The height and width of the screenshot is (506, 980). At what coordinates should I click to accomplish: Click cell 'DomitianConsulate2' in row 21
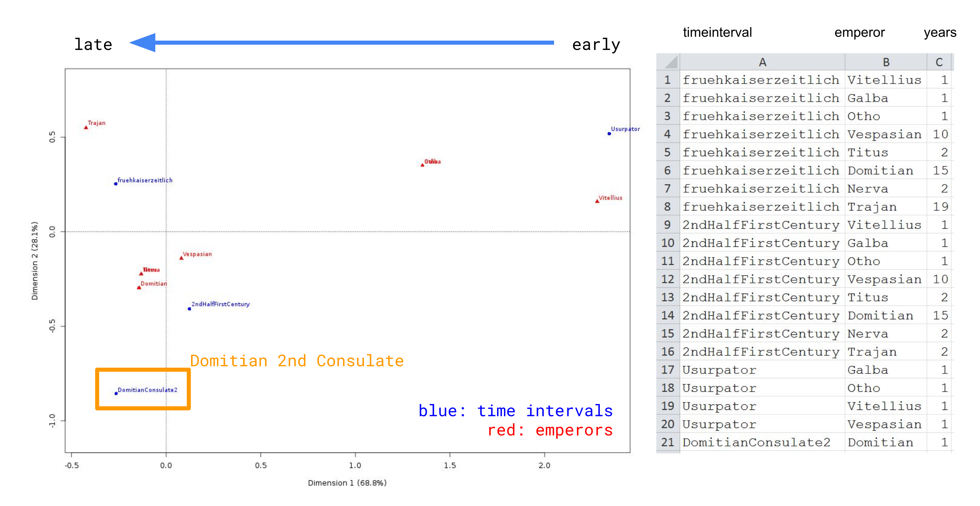(762, 443)
